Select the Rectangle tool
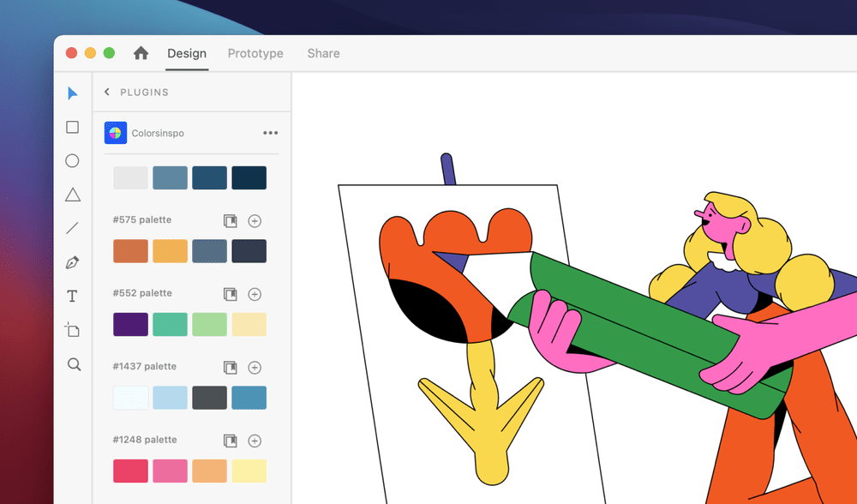 coord(72,128)
